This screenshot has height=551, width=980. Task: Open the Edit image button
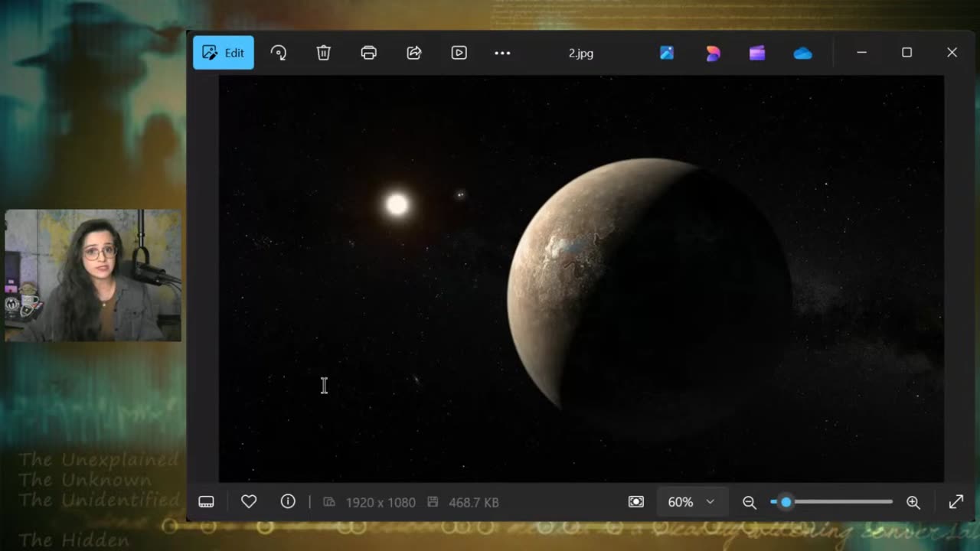coord(224,53)
